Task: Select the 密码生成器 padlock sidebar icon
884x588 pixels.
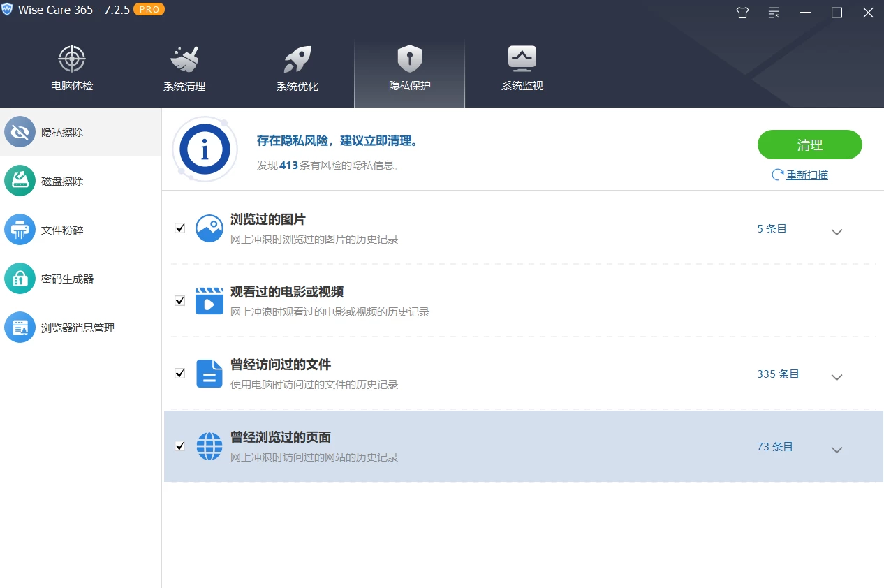Action: coord(20,279)
